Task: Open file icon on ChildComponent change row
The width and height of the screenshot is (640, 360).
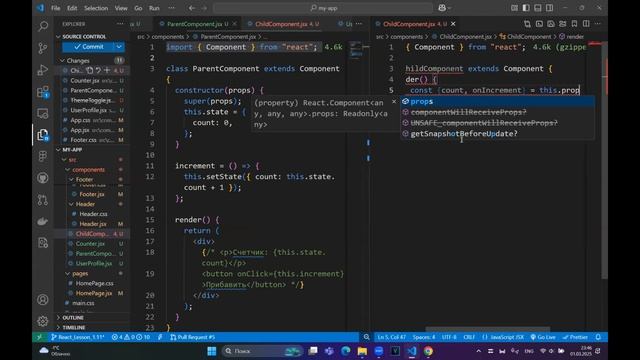Action: click(89, 70)
